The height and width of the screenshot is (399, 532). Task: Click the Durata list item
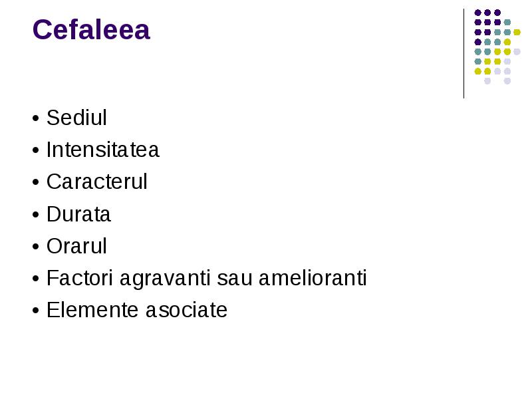(78, 214)
